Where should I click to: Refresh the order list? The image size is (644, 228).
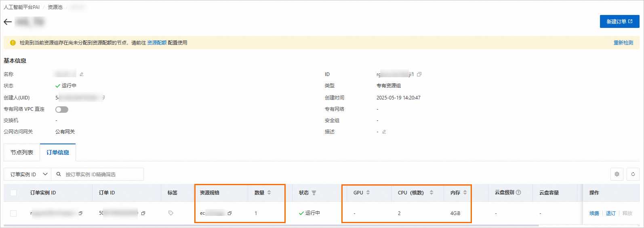click(633, 174)
